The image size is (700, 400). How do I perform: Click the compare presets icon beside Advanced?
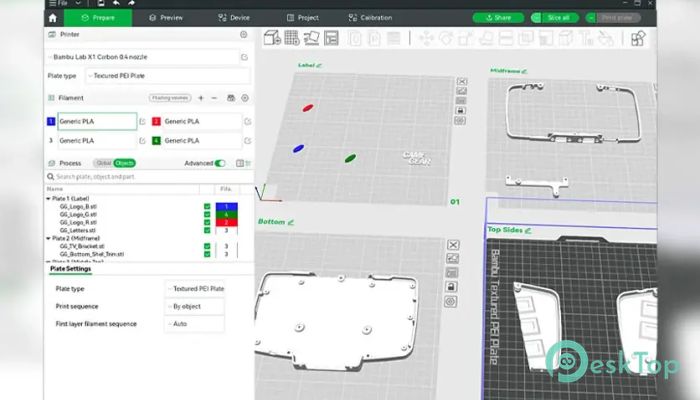tap(240, 163)
